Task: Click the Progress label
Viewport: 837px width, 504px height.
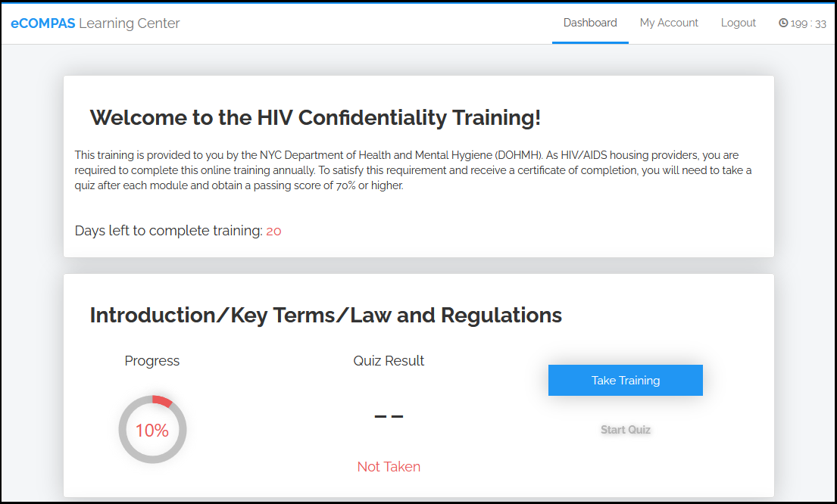Action: click(152, 361)
